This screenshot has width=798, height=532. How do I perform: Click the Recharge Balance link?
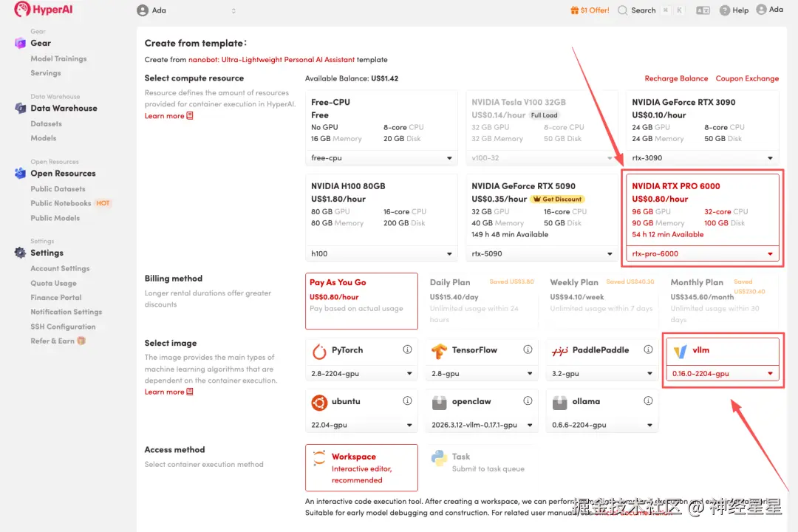point(676,78)
